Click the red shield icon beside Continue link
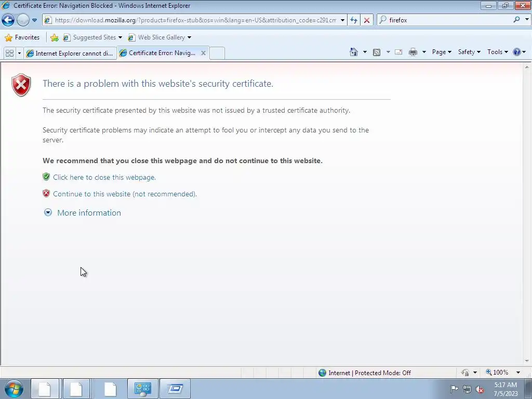532x399 pixels. (46, 193)
